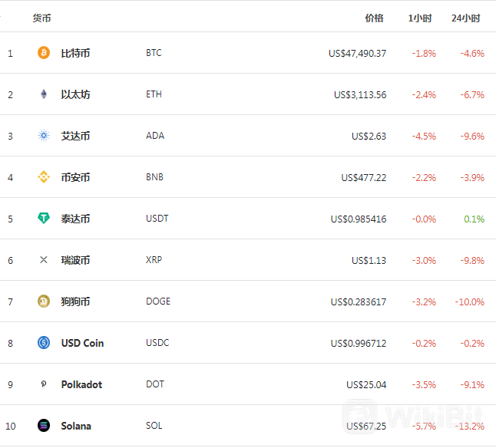Sort by the 24小时 column header
Viewport: 496px width, 448px height.
[x=465, y=18]
